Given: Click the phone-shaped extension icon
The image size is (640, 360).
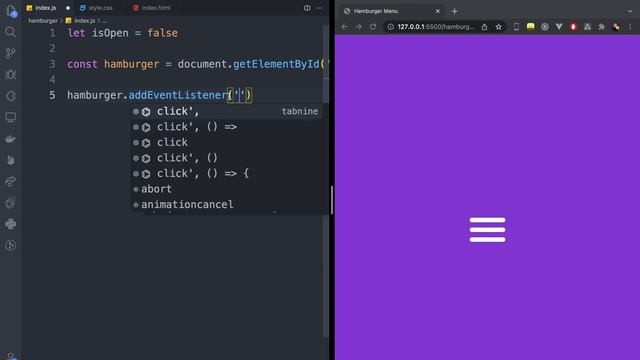Looking at the screenshot, I should coord(516,27).
